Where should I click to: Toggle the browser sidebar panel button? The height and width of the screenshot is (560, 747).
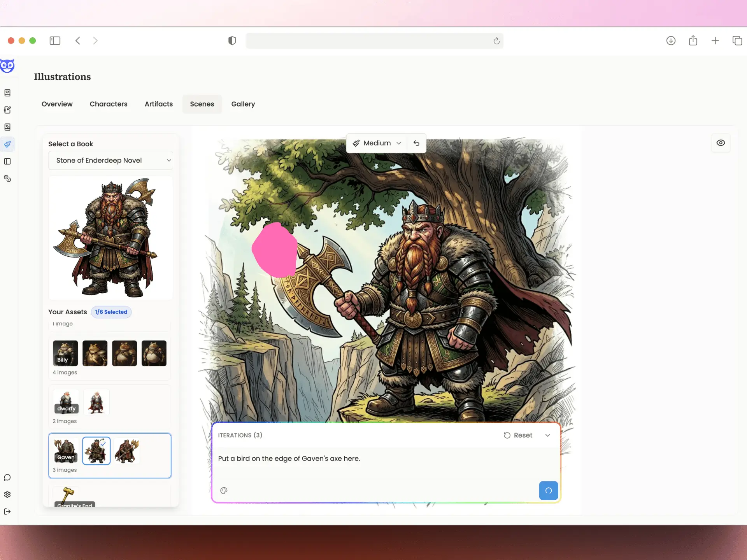[x=55, y=40]
